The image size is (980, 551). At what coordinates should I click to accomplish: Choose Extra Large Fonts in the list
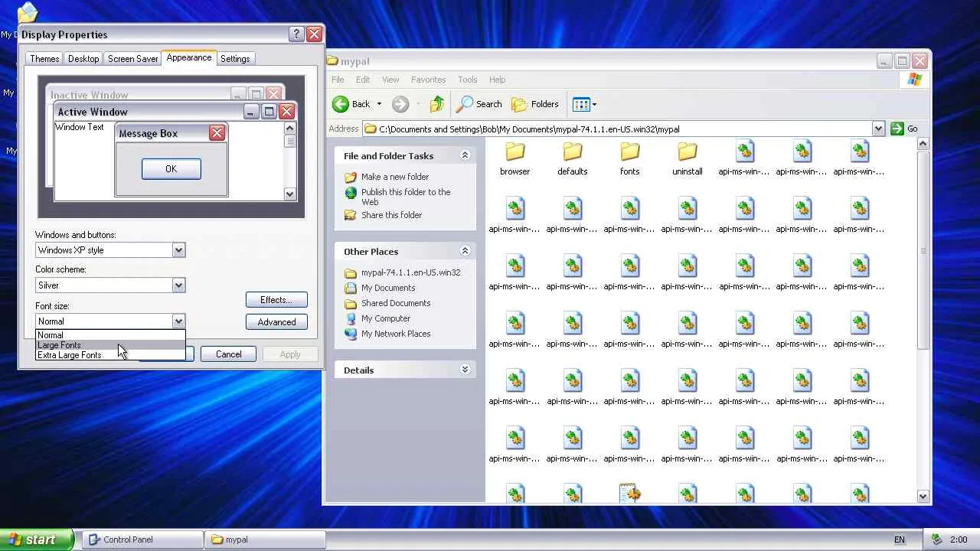click(110, 355)
